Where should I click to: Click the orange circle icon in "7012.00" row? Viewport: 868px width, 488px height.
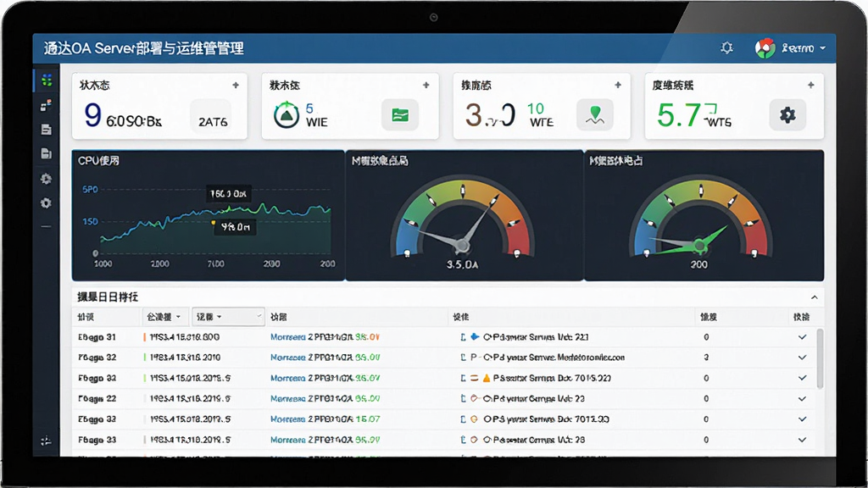tap(474, 419)
